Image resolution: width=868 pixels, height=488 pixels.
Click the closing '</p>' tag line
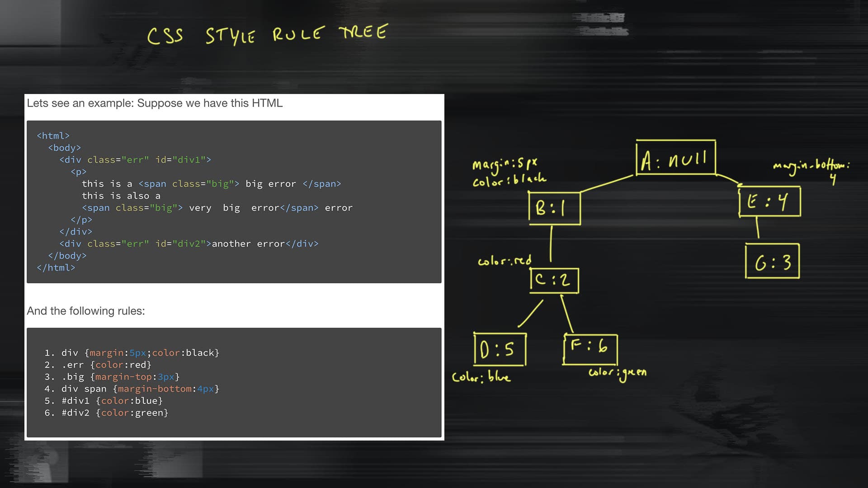pyautogui.click(x=81, y=220)
